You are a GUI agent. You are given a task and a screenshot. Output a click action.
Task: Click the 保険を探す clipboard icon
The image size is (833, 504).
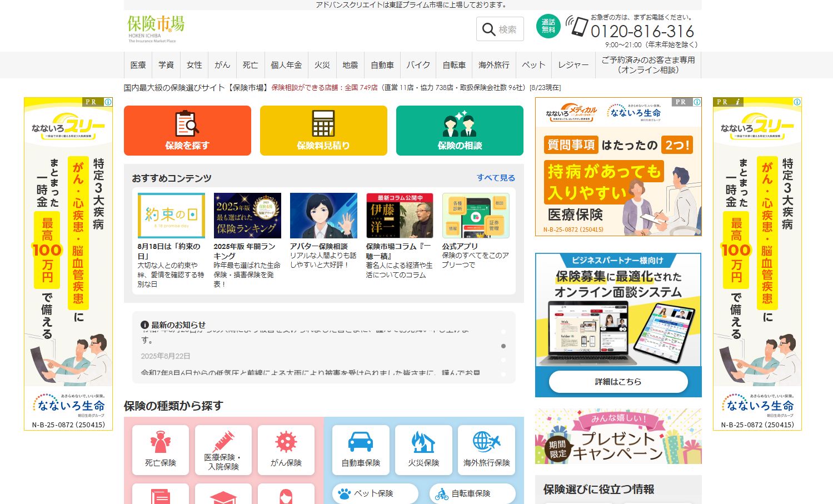(x=187, y=124)
